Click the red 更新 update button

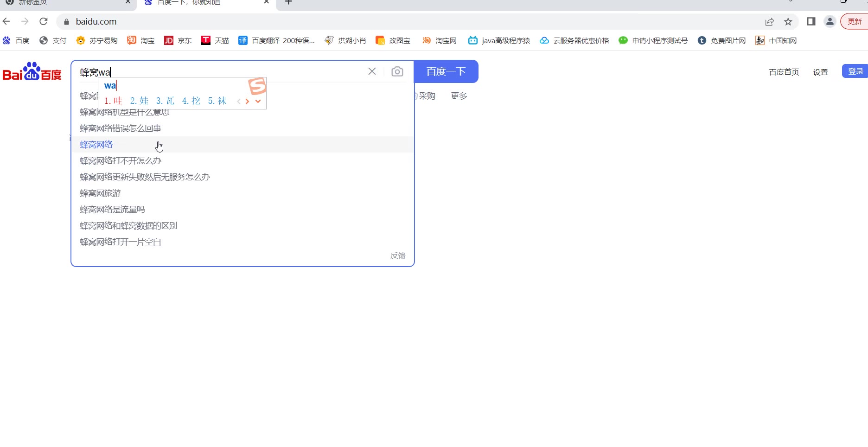coord(855,22)
